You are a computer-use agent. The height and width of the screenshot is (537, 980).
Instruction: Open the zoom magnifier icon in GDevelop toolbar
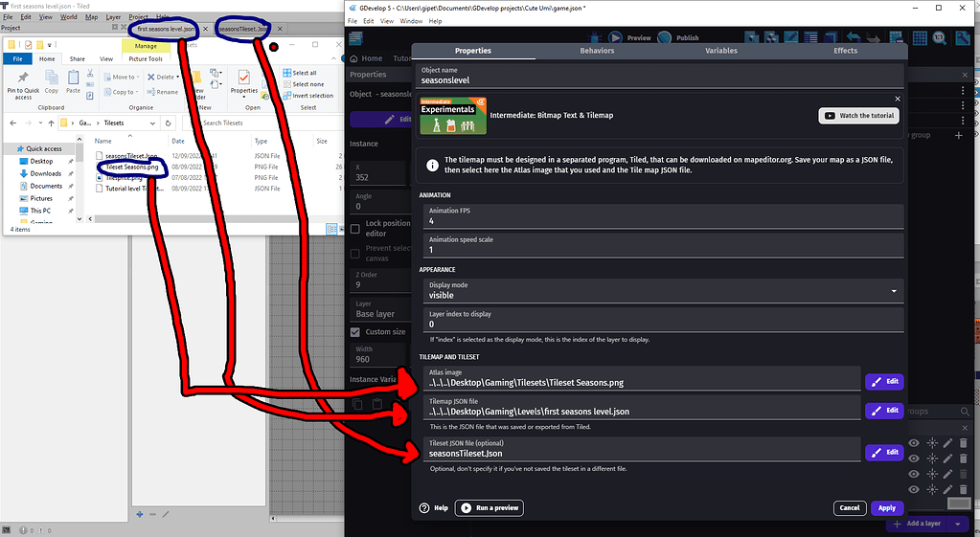pyautogui.click(x=940, y=38)
